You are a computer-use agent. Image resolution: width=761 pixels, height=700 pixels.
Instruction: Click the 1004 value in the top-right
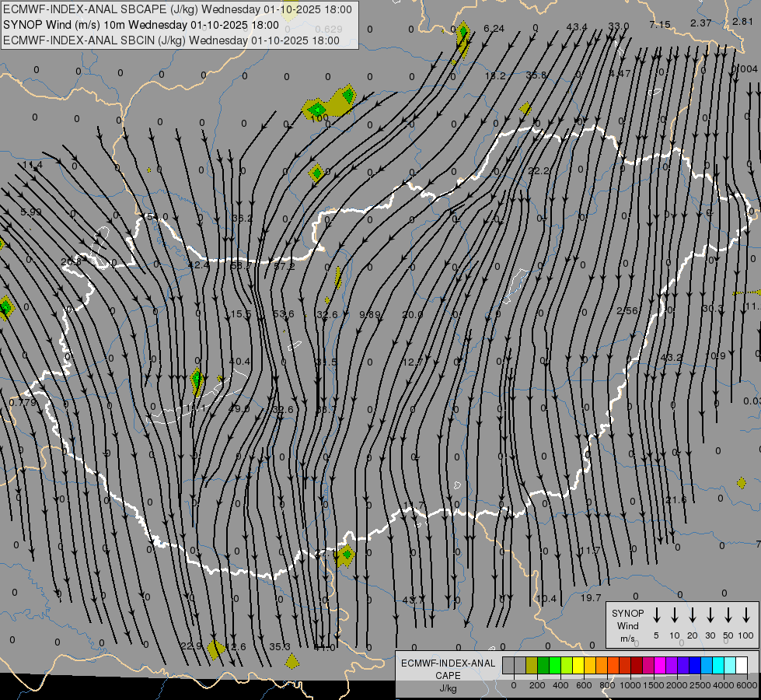coord(746,69)
